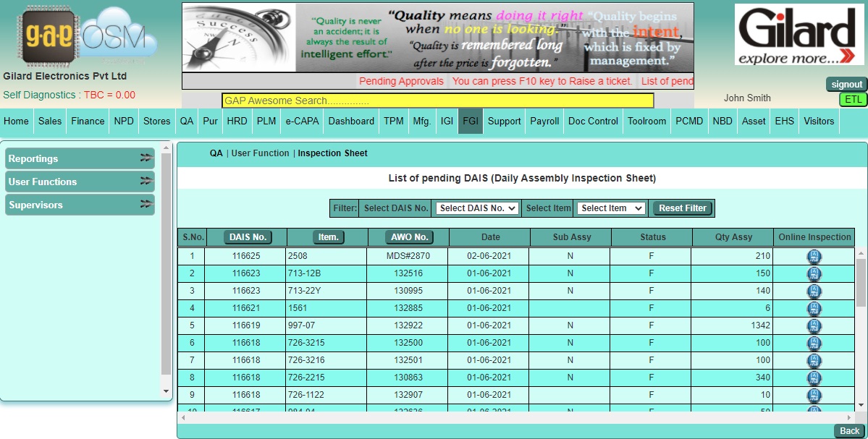The width and height of the screenshot is (868, 439).
Task: Open the Select DAIS No. dropdown
Action: (478, 208)
